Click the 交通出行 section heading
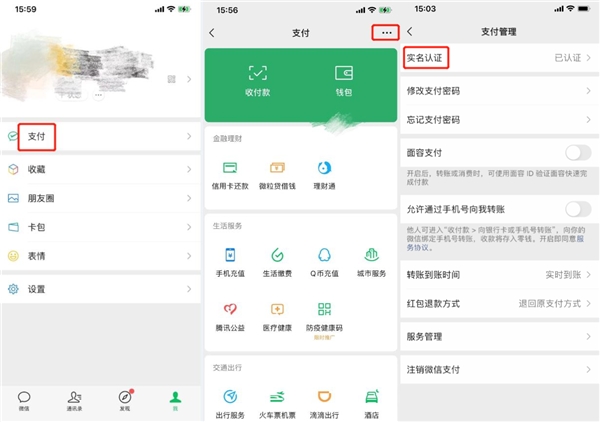This screenshot has height=422, width=600. [x=227, y=368]
